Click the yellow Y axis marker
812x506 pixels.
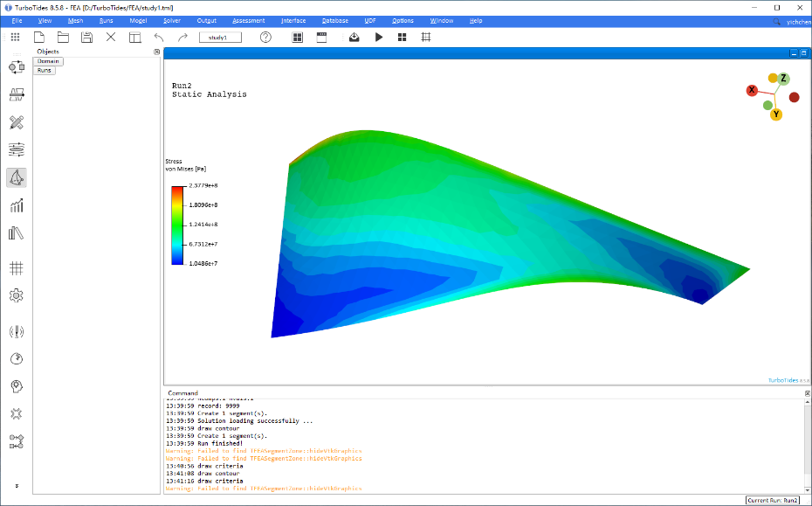[775, 114]
